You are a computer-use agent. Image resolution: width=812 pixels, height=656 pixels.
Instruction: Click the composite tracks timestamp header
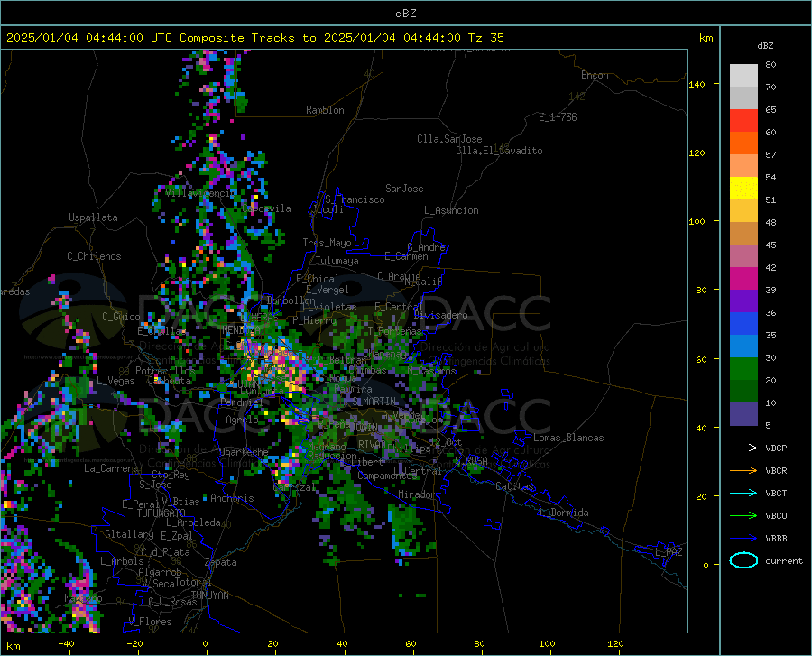(254, 38)
